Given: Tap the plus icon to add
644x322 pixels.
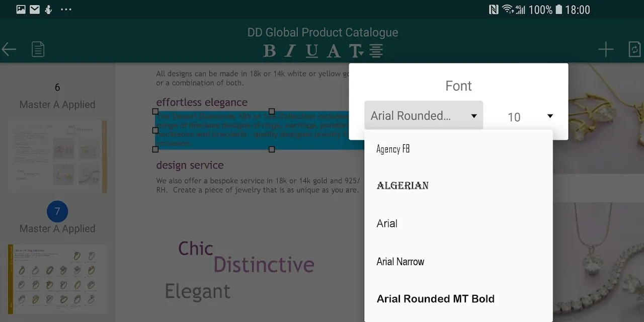Looking at the screenshot, I should click(606, 49).
